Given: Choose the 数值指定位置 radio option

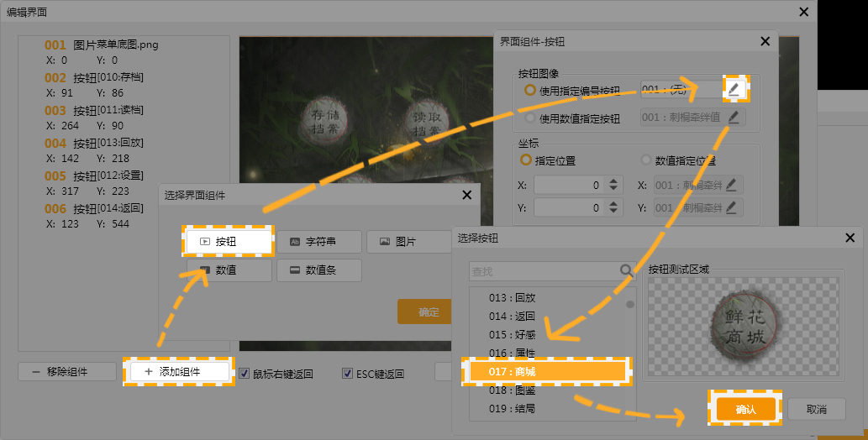Looking at the screenshot, I should [x=646, y=160].
